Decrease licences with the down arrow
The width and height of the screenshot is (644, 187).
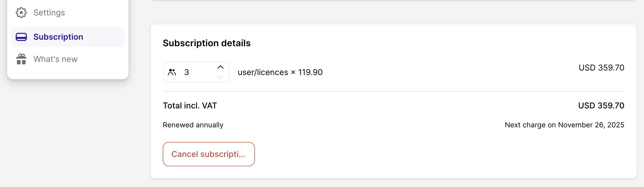[x=220, y=77]
